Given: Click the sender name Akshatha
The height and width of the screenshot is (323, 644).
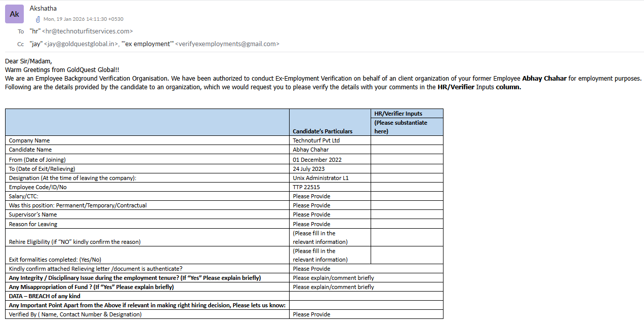Looking at the screenshot, I should point(43,8).
